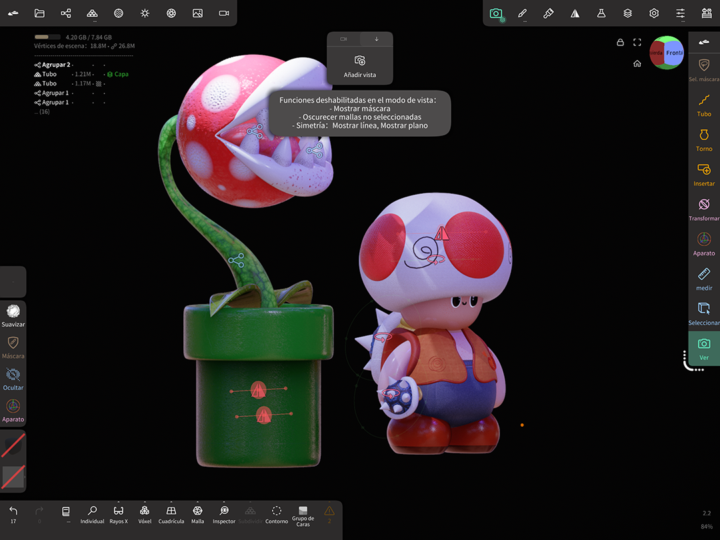720x540 pixels.
Task: Open the green View tool settings camera icon
Action: coord(496,13)
